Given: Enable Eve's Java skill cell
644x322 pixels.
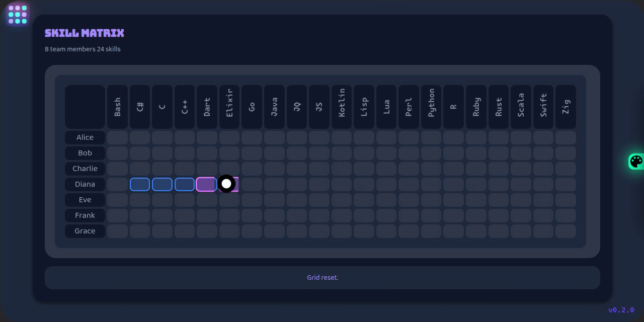Looking at the screenshot, I should point(274,200).
